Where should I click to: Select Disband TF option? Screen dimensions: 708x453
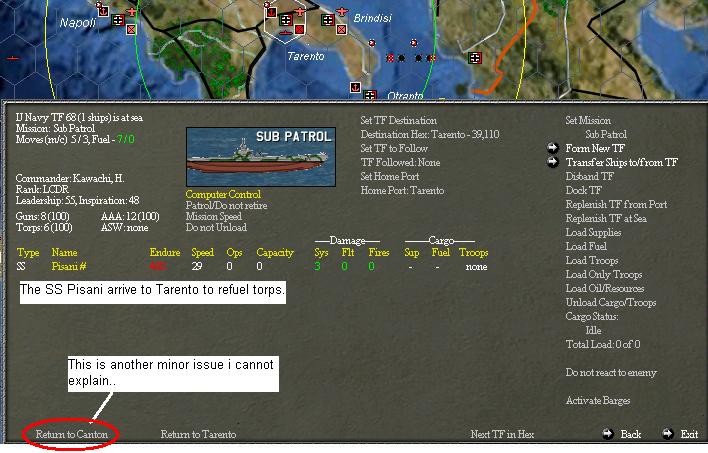point(590,176)
